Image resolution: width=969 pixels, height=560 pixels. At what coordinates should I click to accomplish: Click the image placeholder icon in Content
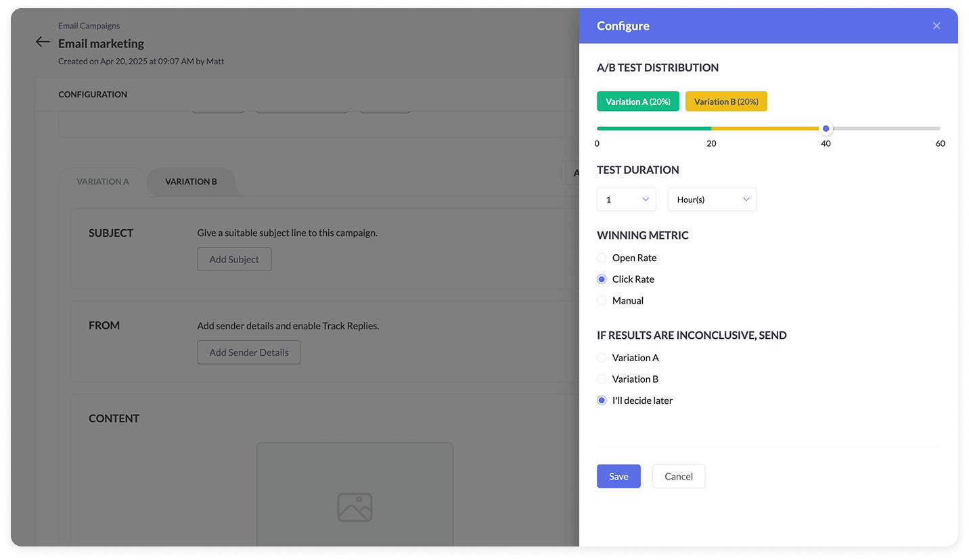click(x=355, y=507)
